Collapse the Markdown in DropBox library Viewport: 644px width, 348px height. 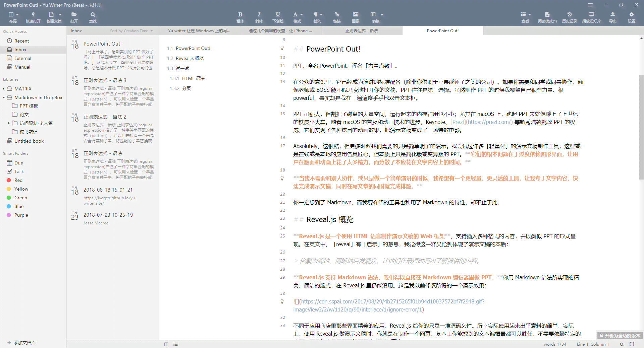[x=4, y=97]
